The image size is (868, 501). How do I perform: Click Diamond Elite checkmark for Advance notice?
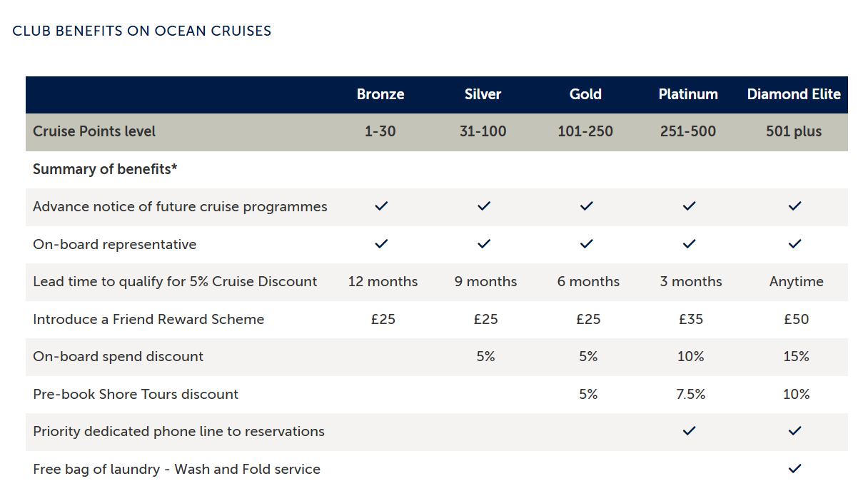tap(794, 206)
